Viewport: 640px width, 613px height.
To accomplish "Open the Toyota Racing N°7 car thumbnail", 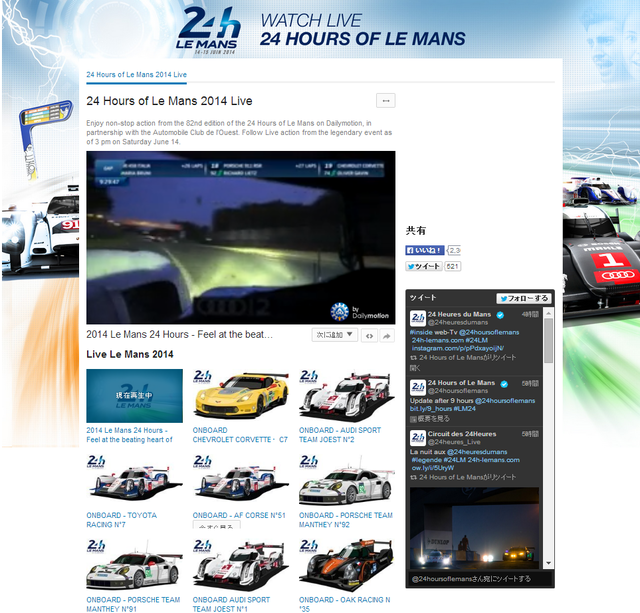I will [x=134, y=481].
